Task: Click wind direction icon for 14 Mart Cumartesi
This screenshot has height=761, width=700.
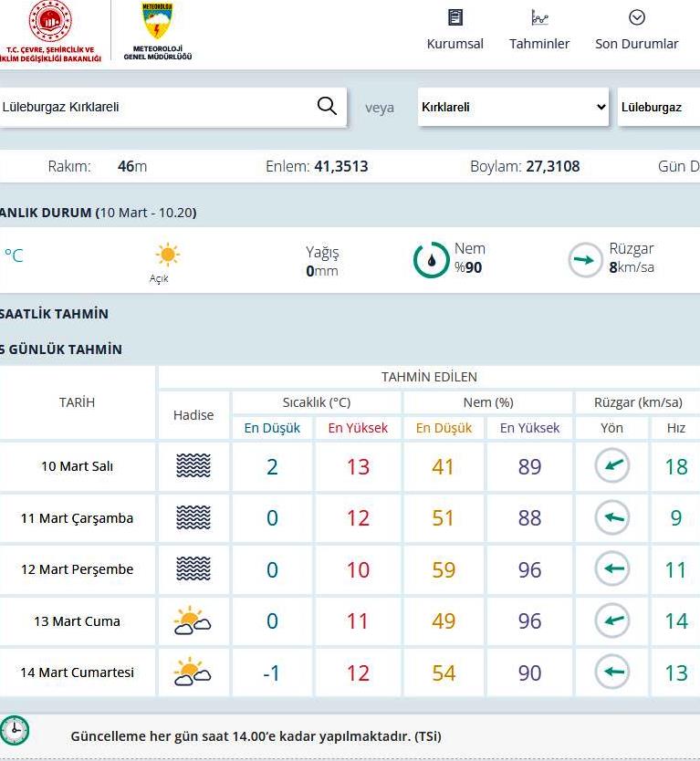Action: tap(612, 673)
